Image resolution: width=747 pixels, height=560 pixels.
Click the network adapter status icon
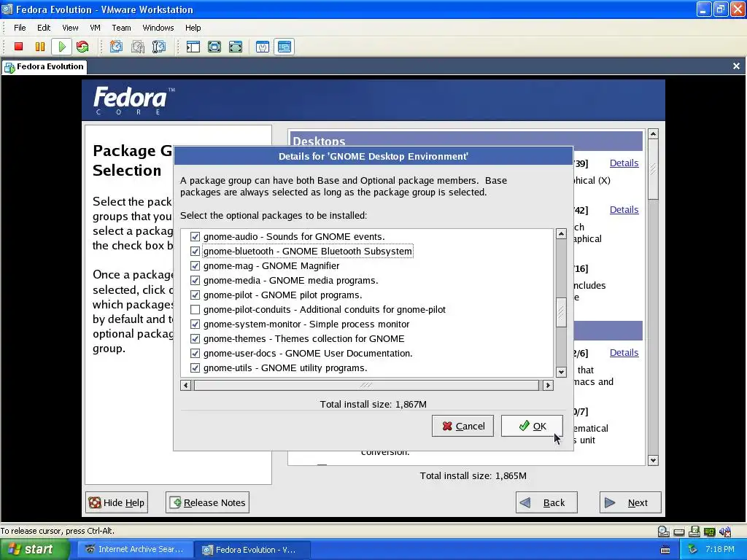click(710, 532)
